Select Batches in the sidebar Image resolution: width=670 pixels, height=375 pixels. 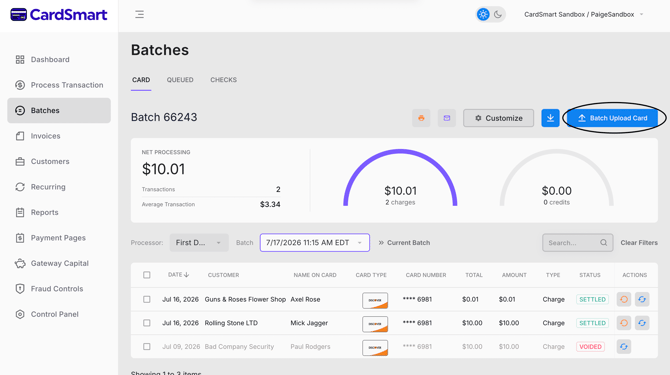59,111
